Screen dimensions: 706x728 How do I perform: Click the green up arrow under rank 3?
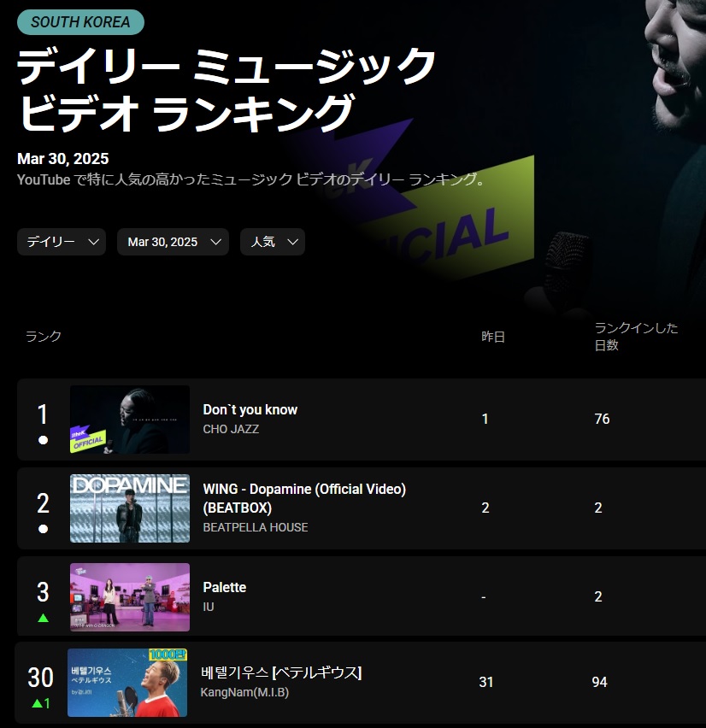pyautogui.click(x=44, y=618)
